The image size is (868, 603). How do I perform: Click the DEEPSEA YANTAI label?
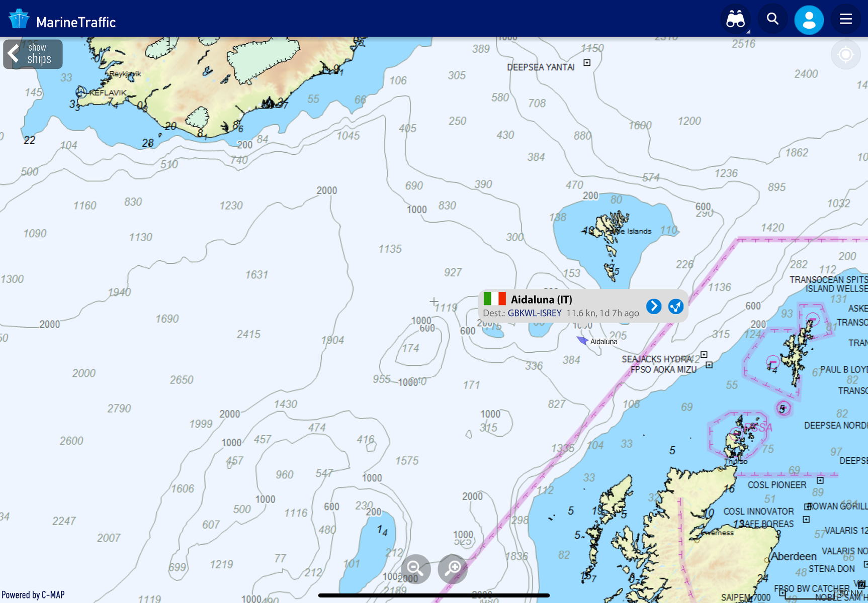pyautogui.click(x=541, y=67)
